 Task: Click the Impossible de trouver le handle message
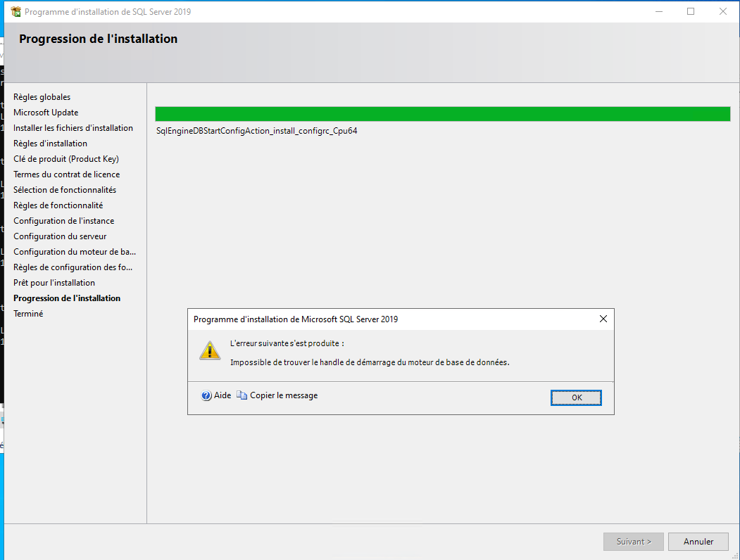(370, 362)
